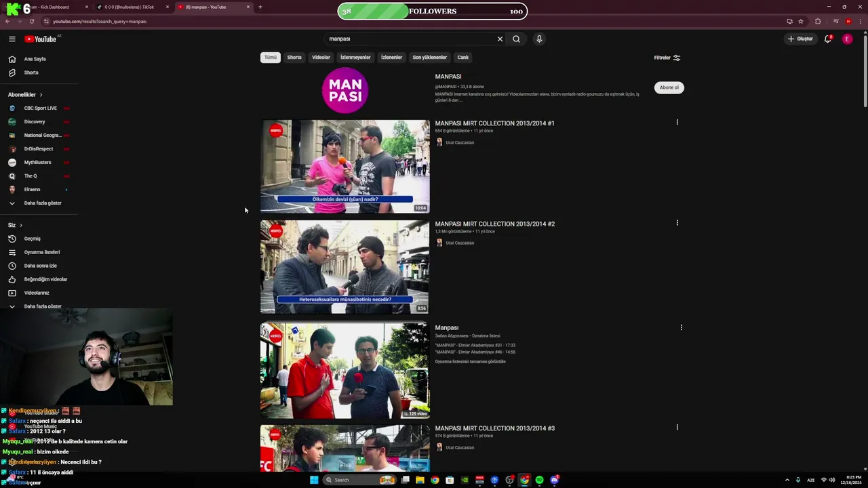Select the Canlı filter chip
Image resolution: width=868 pixels, height=488 pixels.
point(463,58)
